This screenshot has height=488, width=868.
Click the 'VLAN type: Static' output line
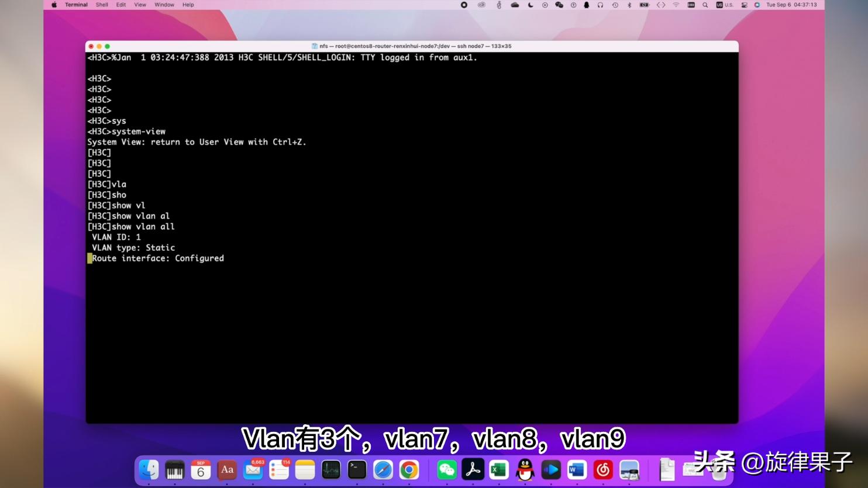(133, 247)
